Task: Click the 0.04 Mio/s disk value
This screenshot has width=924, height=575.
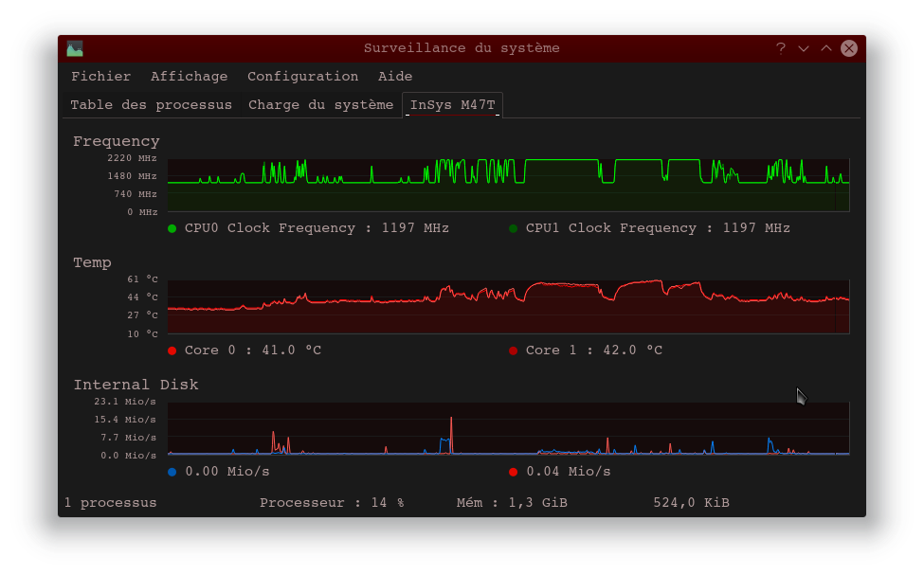Action: pyautogui.click(x=568, y=472)
